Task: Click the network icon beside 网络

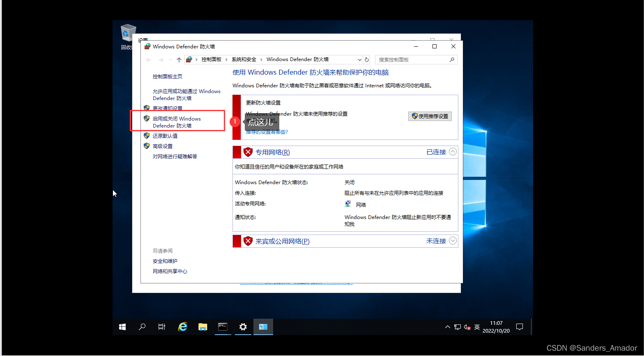Action: 348,203
